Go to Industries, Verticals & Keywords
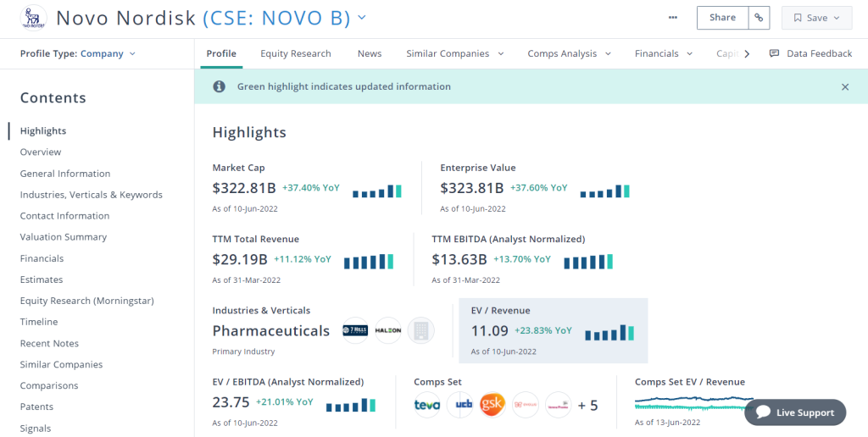 [x=92, y=195]
